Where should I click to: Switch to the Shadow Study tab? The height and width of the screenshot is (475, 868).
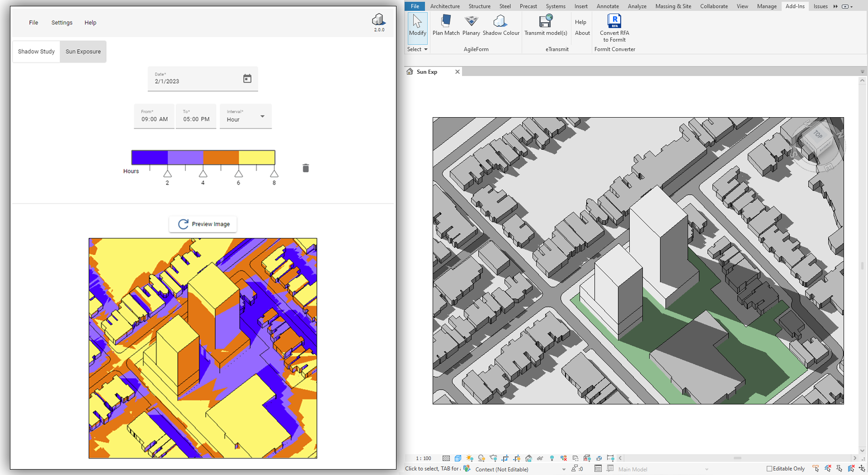click(36, 52)
